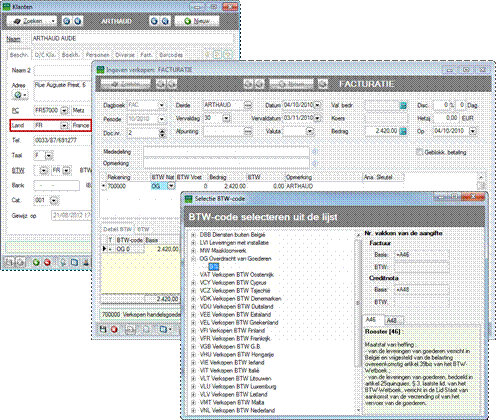Open the Barcodes tab in Klanten

[x=171, y=55]
